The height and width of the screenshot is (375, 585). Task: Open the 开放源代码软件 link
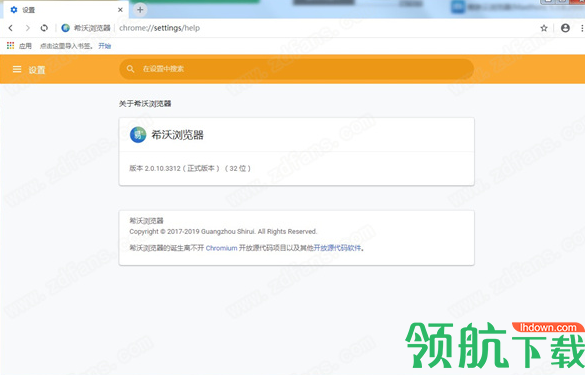pos(337,248)
